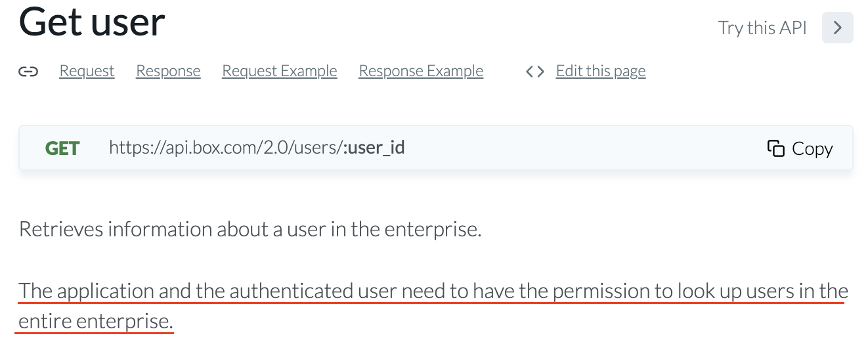The image size is (868, 344).
Task: Click the Get user page heading
Action: [92, 22]
